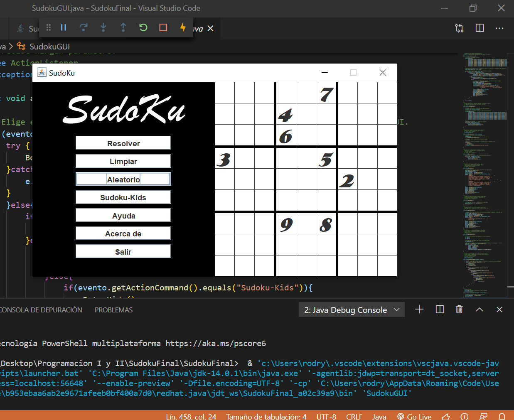Click the debug Step Over icon
514x420 pixels.
[x=84, y=27]
